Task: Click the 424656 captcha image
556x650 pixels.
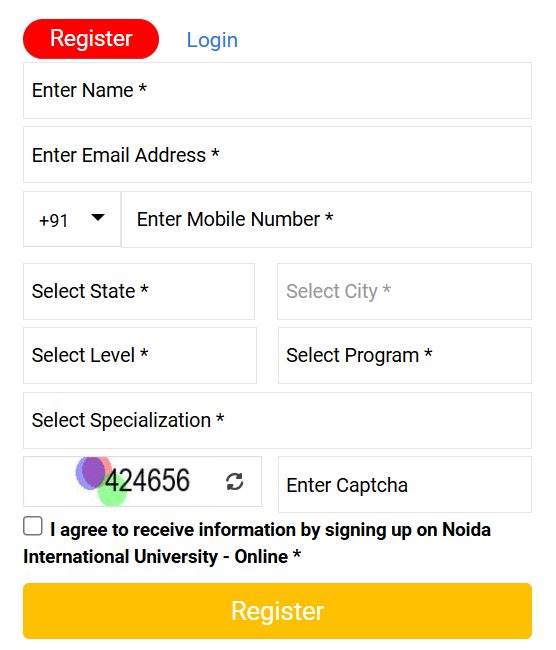Action: tap(133, 481)
